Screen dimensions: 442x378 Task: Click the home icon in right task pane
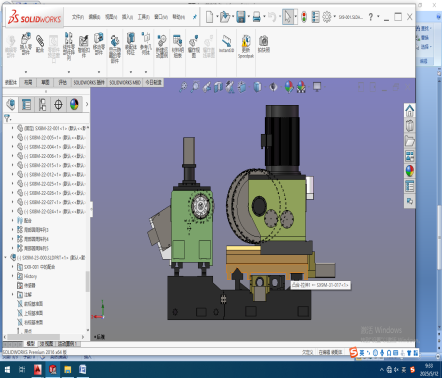(410, 110)
